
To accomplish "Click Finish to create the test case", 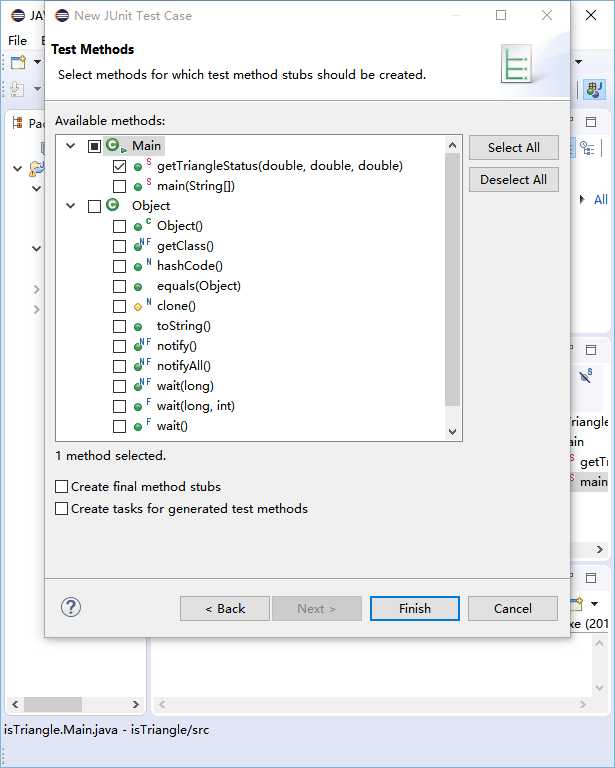I will [x=415, y=608].
